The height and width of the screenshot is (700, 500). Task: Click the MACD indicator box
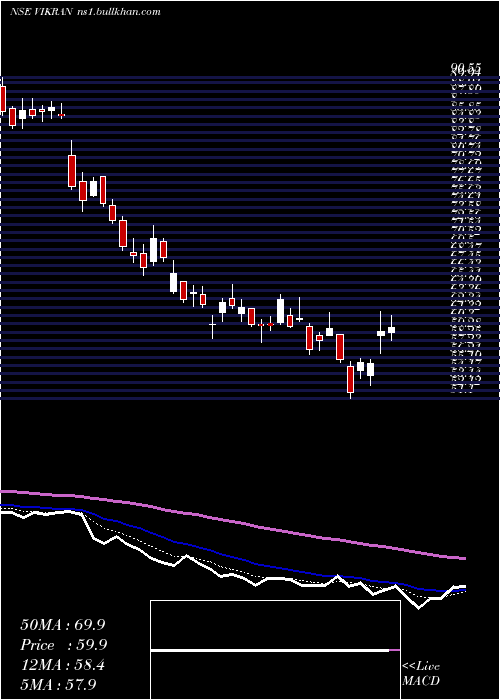point(275,650)
